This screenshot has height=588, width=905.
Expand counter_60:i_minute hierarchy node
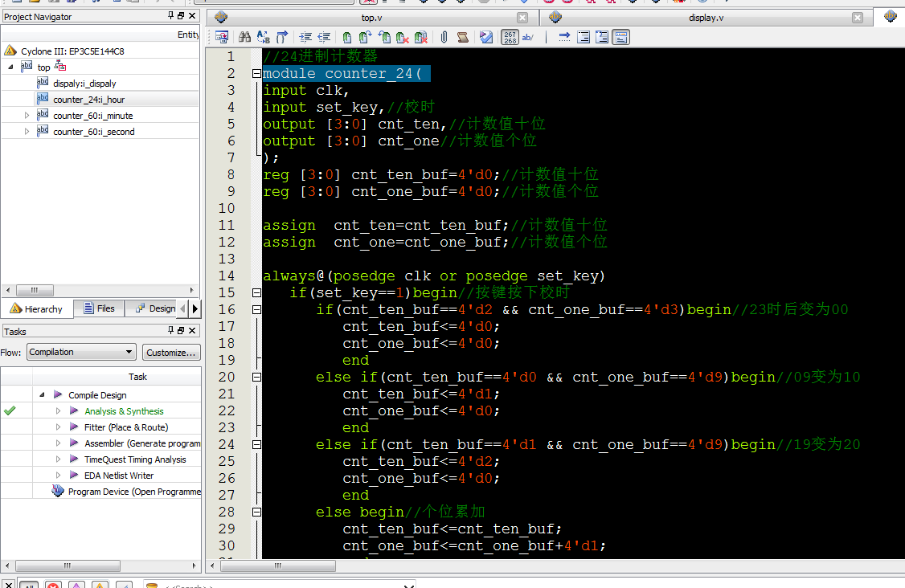[x=27, y=116]
